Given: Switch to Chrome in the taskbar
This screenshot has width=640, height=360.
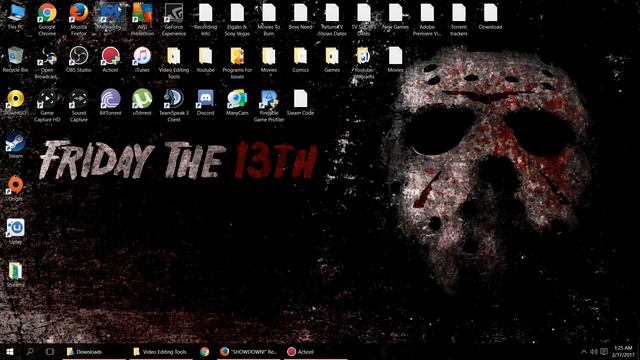Looking at the screenshot, I should 204,351.
